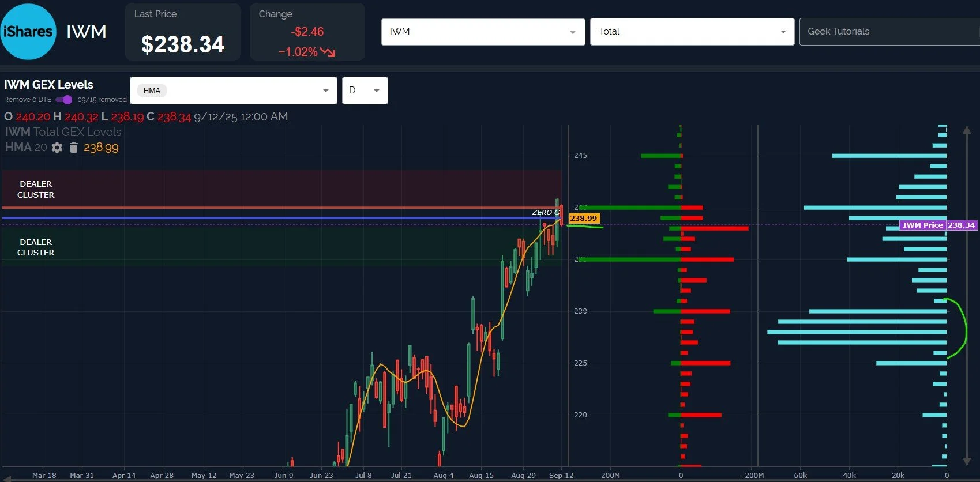This screenshot has width=980, height=482.
Task: Click the orange 238.99 HMA price tag
Action: [584, 218]
